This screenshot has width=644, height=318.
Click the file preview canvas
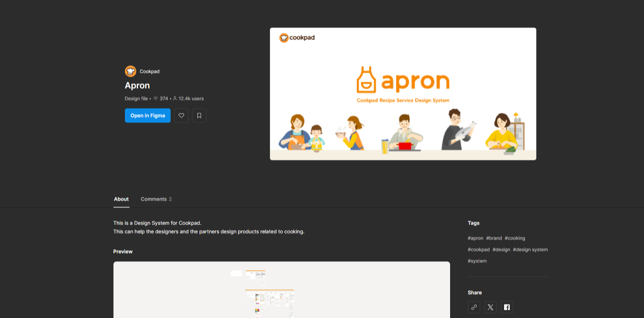click(282, 290)
